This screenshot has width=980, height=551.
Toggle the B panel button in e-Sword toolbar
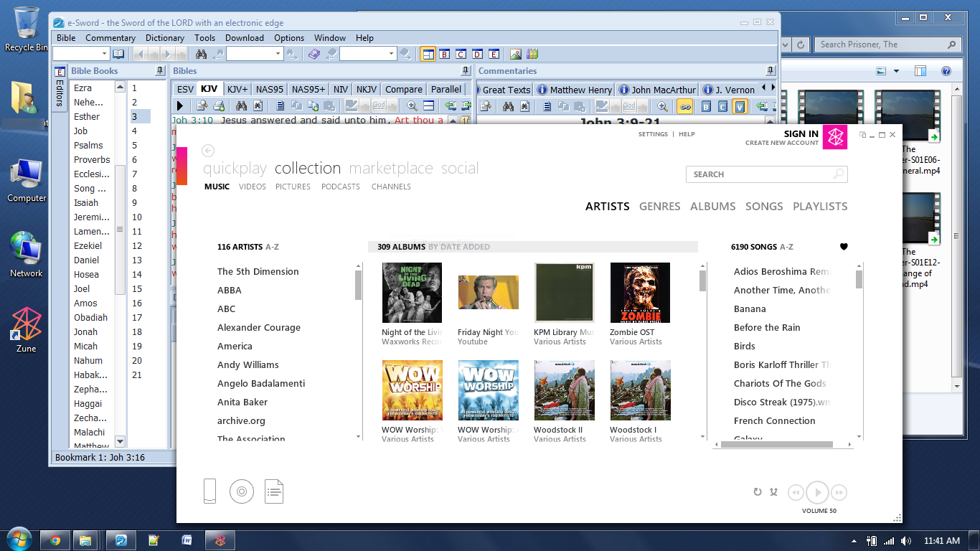[445, 54]
